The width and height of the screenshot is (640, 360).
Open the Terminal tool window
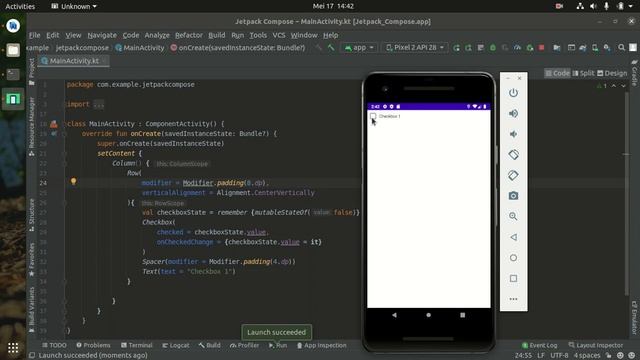point(137,345)
